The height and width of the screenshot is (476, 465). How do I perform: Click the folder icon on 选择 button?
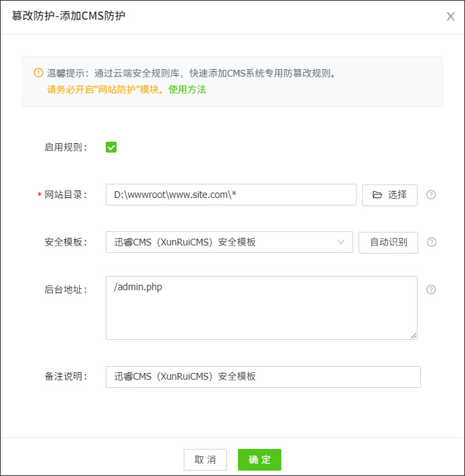point(378,195)
